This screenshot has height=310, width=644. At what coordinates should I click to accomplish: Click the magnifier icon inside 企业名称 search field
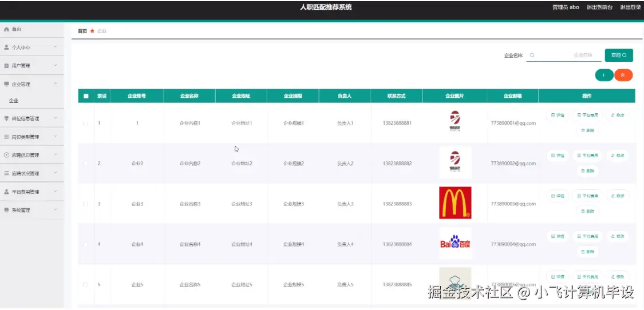click(x=532, y=55)
